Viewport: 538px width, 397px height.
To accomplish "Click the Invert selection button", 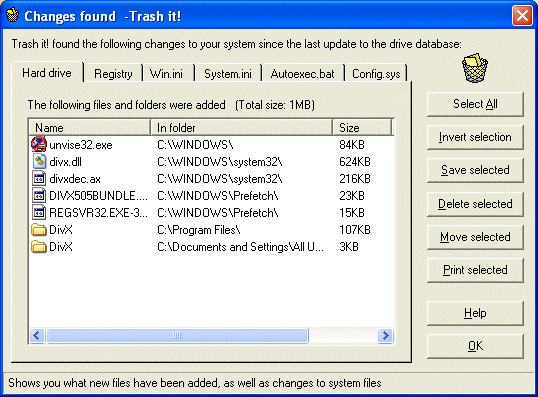I will (475, 137).
